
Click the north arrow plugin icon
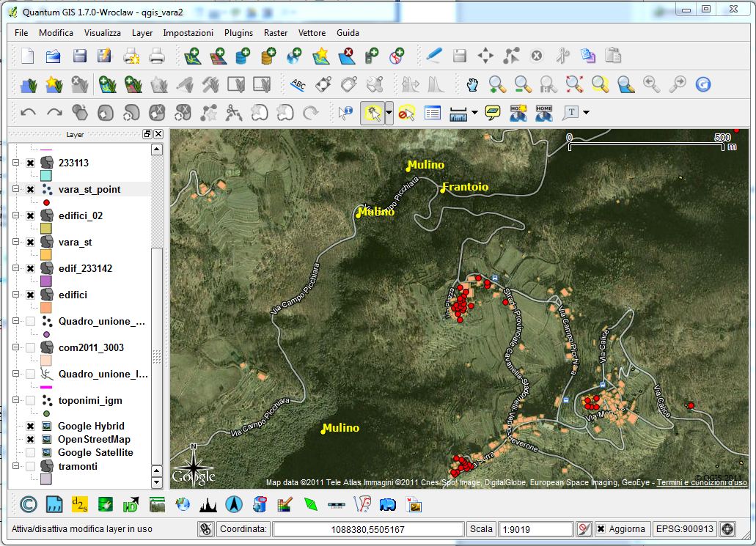point(234,504)
